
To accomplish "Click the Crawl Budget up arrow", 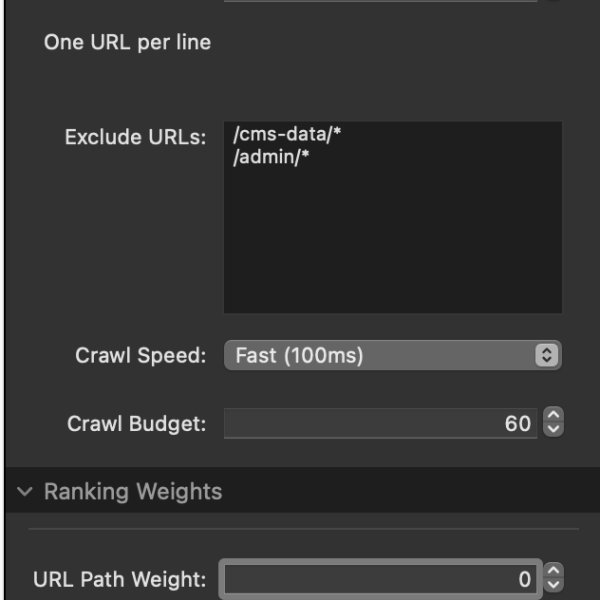I will coord(553,417).
